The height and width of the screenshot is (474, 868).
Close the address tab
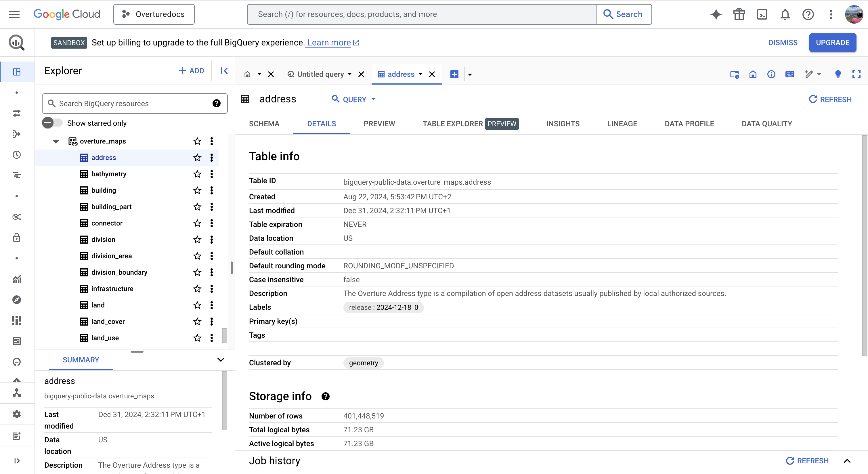tap(432, 74)
